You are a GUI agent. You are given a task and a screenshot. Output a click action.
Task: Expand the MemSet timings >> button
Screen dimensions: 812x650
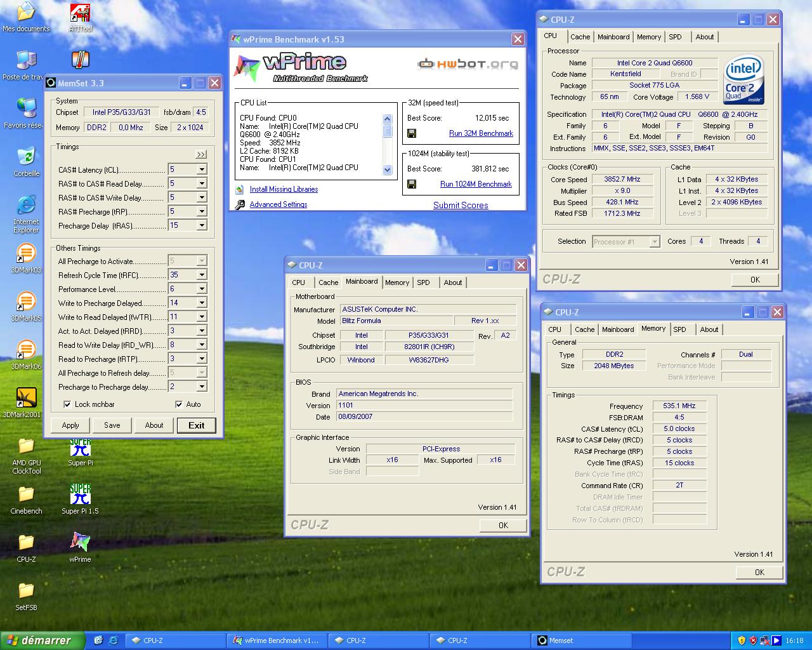pyautogui.click(x=201, y=154)
